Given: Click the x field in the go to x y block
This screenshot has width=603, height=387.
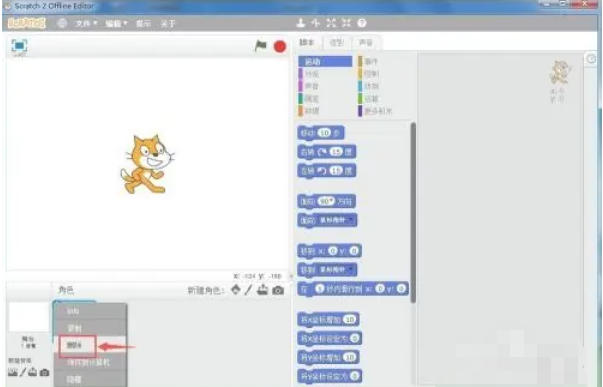Looking at the screenshot, I should point(333,251).
